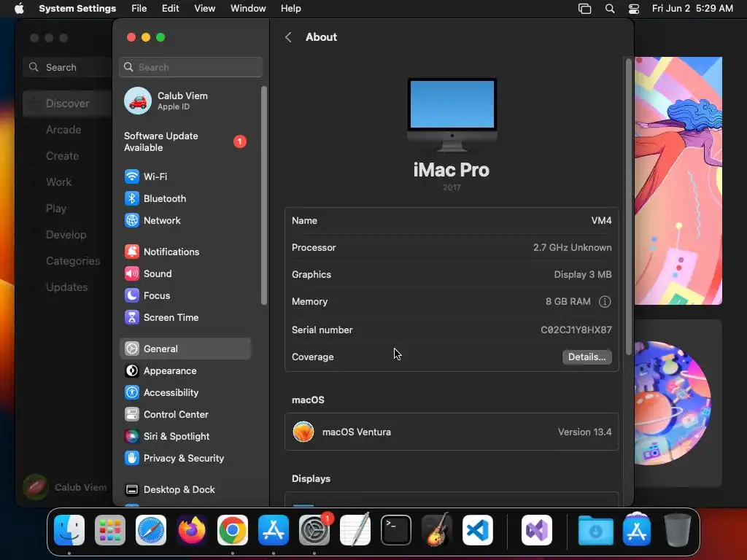This screenshot has width=747, height=560.
Task: Open the File menu
Action: (139, 9)
